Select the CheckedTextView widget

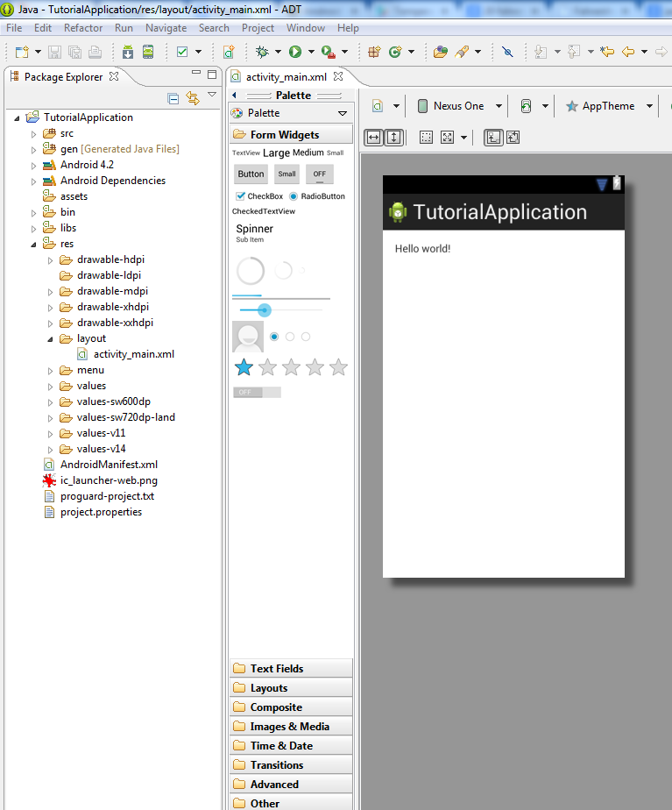(264, 211)
